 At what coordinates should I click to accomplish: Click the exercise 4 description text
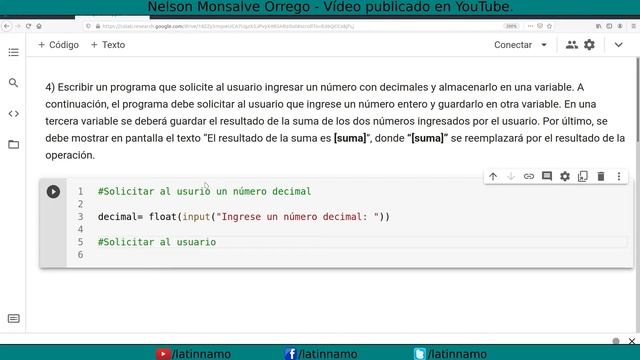[x=335, y=121]
